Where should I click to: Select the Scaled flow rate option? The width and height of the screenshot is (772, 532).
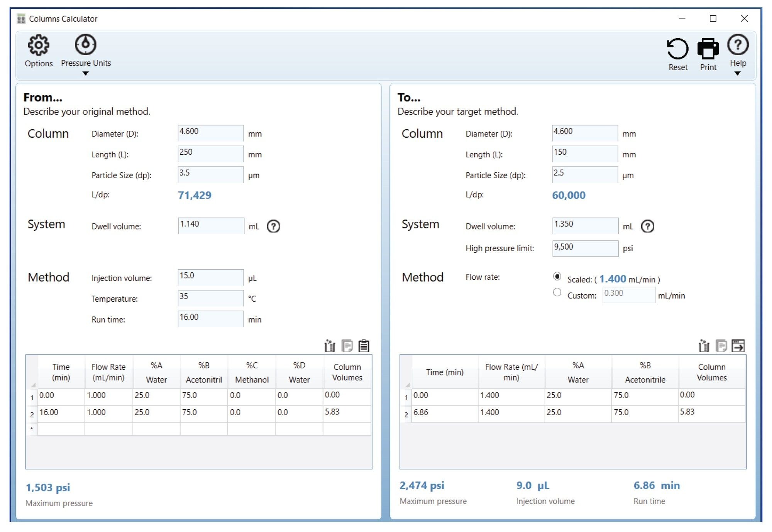coord(557,276)
